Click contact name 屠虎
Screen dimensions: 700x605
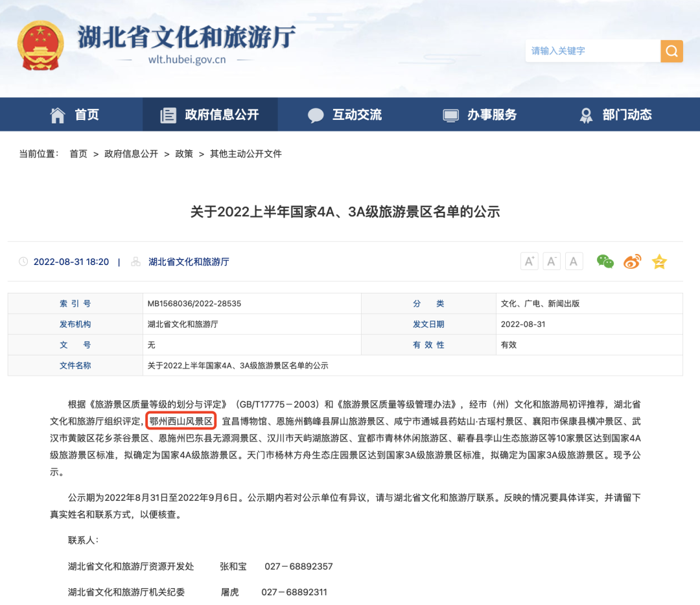point(230,592)
